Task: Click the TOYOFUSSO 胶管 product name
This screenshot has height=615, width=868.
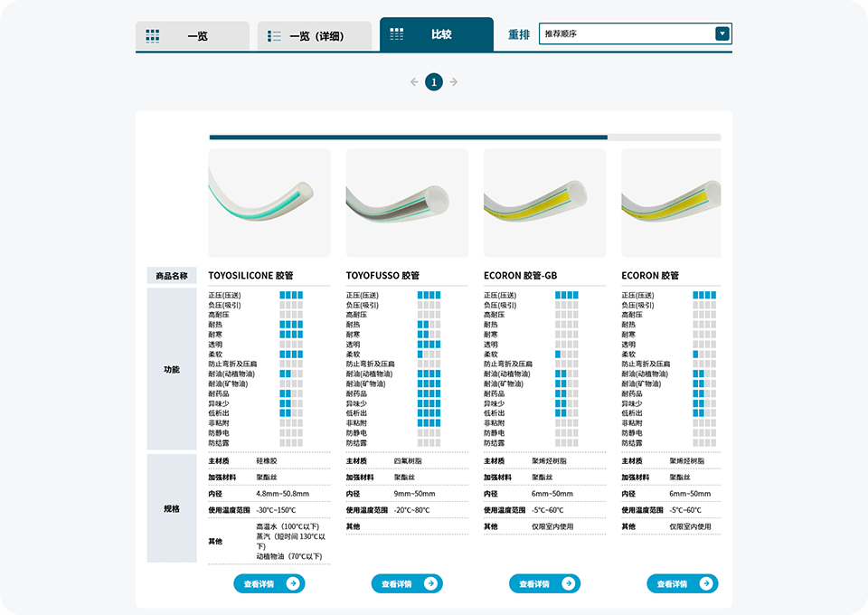Action: [383, 275]
